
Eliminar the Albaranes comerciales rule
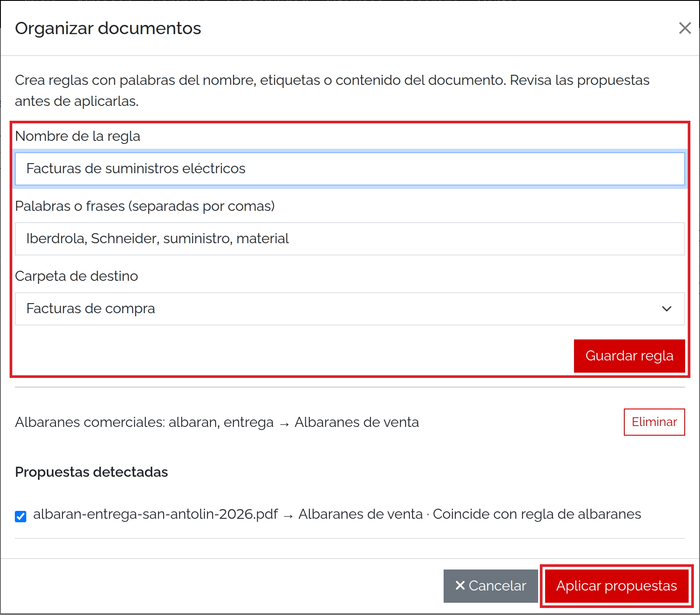click(x=654, y=422)
